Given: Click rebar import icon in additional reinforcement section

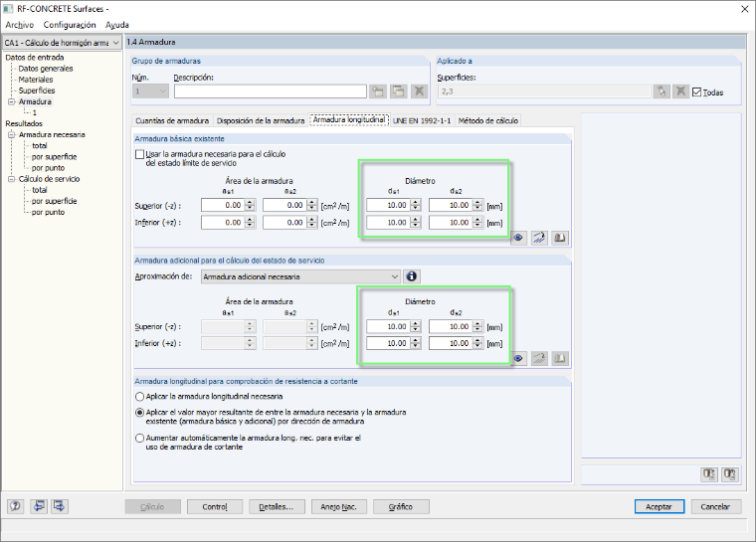Looking at the screenshot, I should click(539, 358).
